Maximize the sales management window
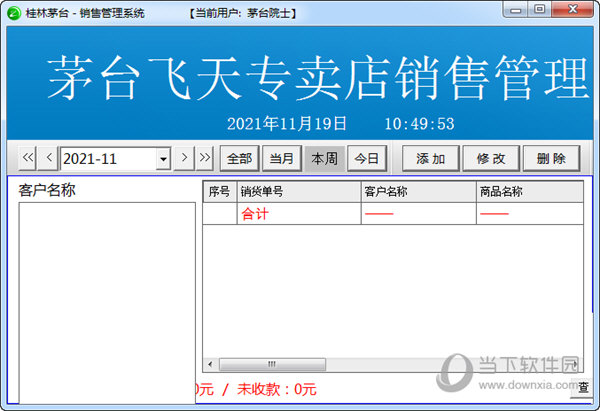 click(540, 9)
